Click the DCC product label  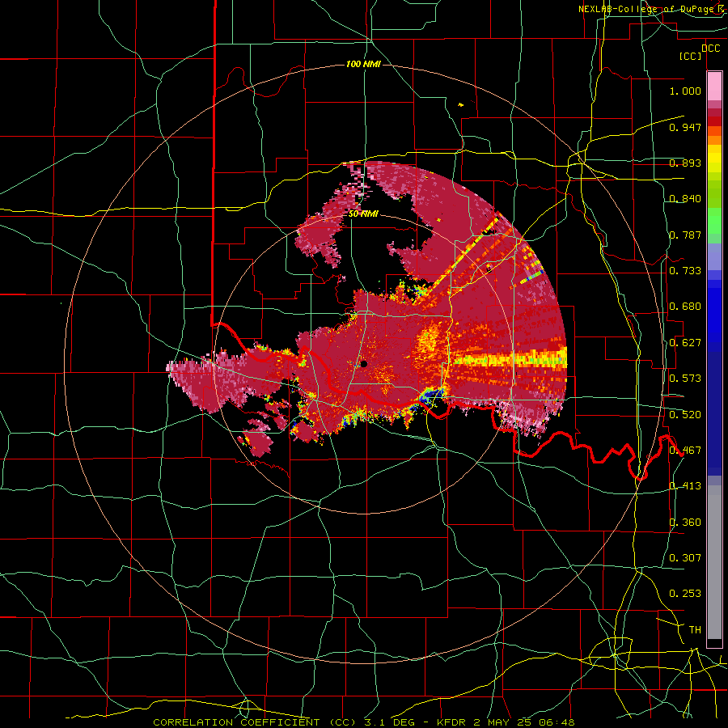(x=710, y=49)
